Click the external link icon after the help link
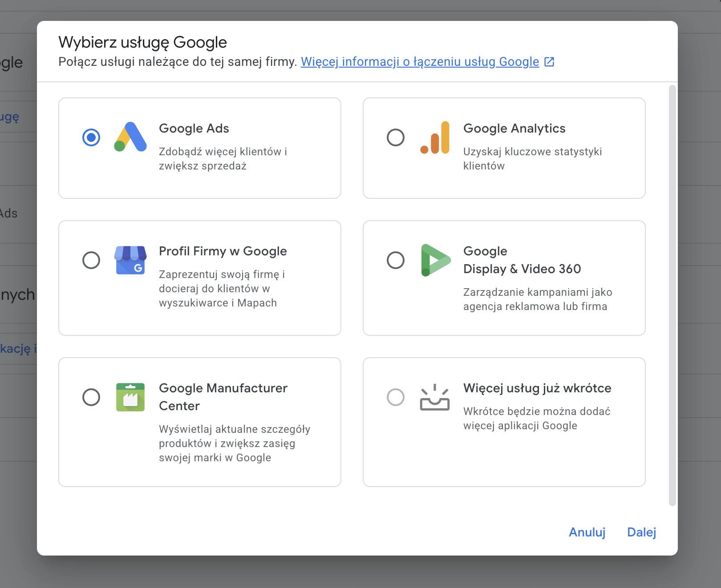Image resolution: width=721 pixels, height=588 pixels. tap(549, 62)
